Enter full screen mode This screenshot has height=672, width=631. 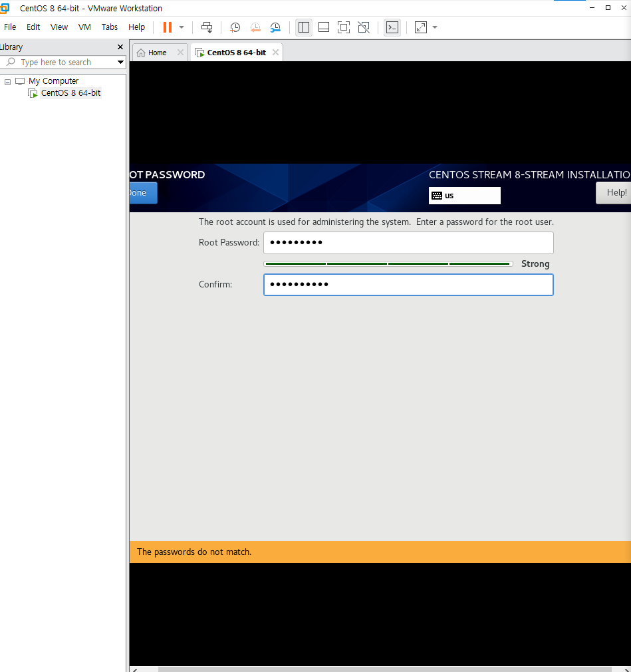click(x=344, y=27)
